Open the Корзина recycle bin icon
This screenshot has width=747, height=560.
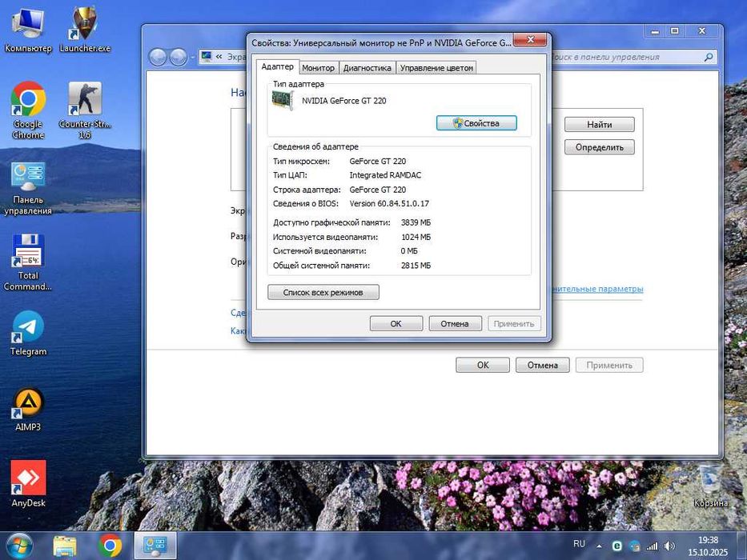coord(711,486)
